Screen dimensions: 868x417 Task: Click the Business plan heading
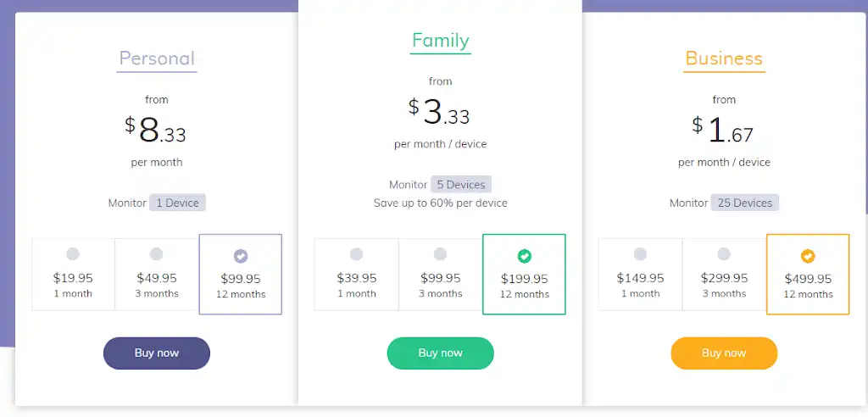pos(724,58)
